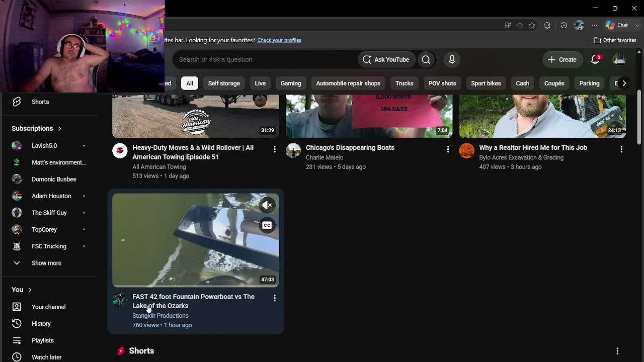644x362 pixels.
Task: Add this page to Edge favorites star
Action: (x=532, y=25)
